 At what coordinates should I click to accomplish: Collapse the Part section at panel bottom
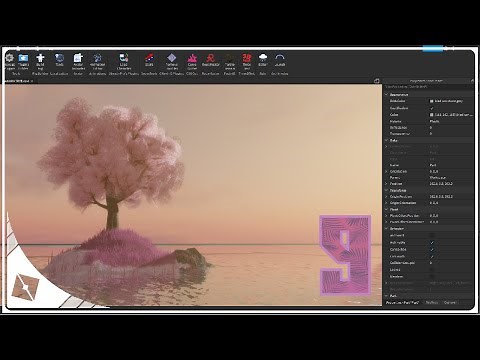pyautogui.click(x=386, y=296)
